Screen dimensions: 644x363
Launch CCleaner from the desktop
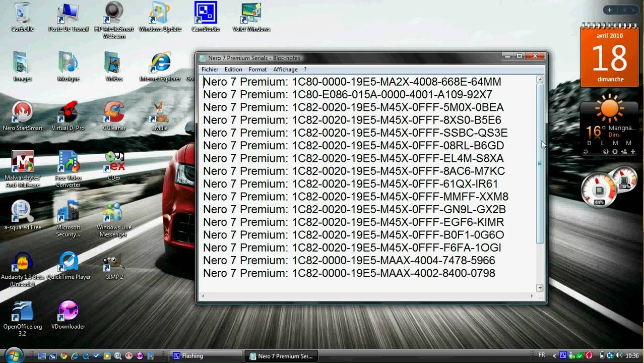(114, 116)
